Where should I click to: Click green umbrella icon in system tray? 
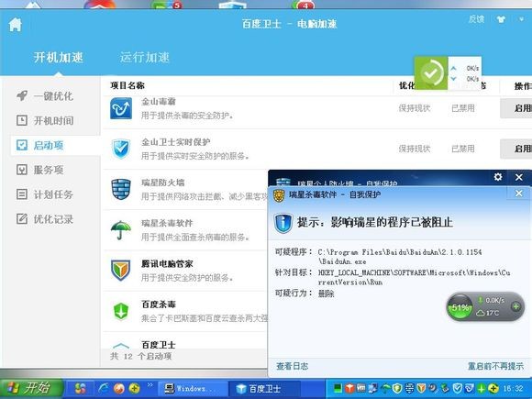(x=386, y=389)
